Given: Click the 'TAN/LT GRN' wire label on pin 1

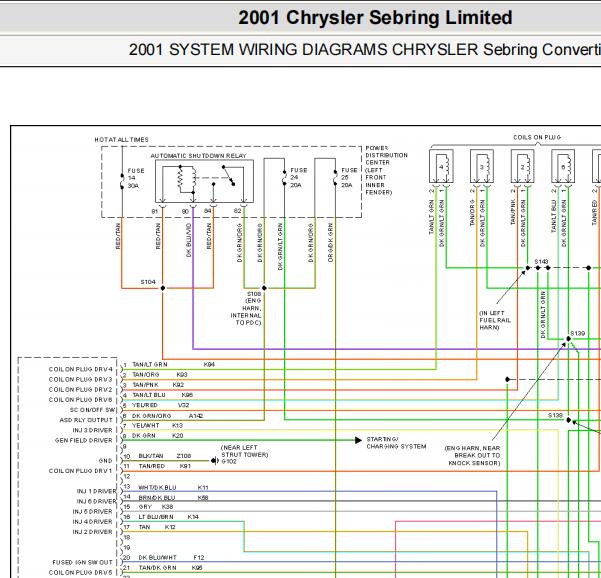Looking at the screenshot, I should pos(150,364).
